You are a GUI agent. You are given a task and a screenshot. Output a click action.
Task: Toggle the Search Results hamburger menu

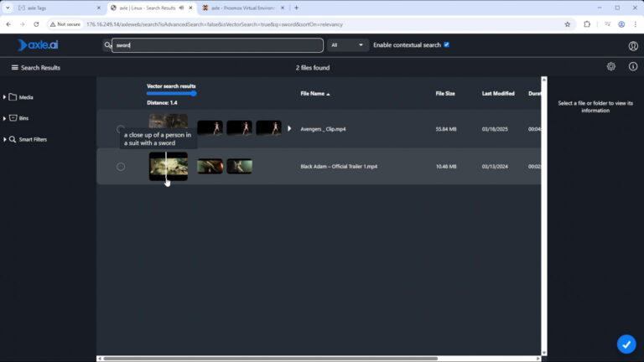pos(15,68)
